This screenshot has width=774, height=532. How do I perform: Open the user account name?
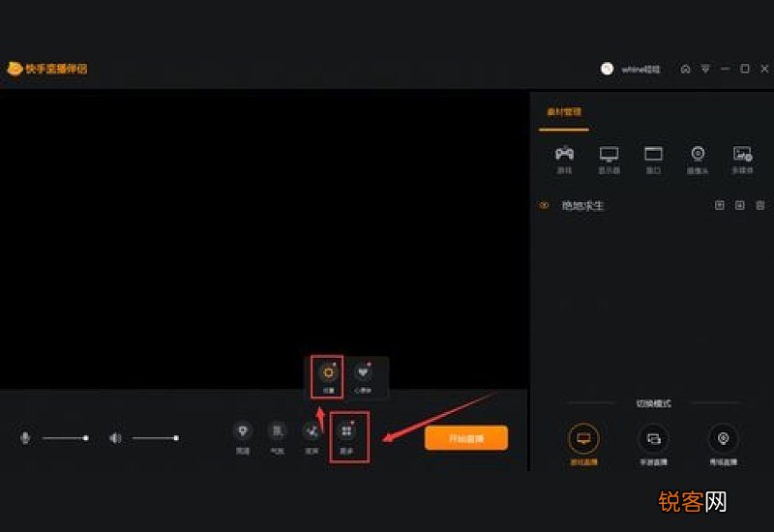pos(640,69)
